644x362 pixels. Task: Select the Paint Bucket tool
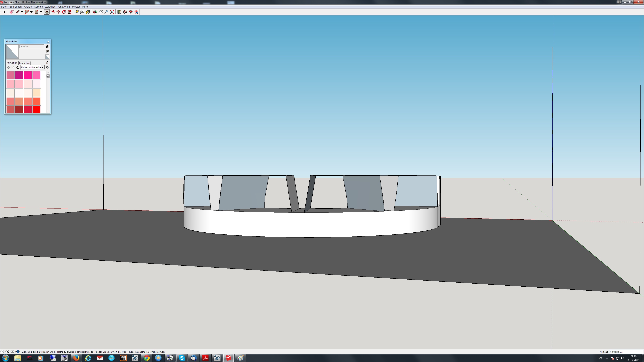(x=88, y=12)
